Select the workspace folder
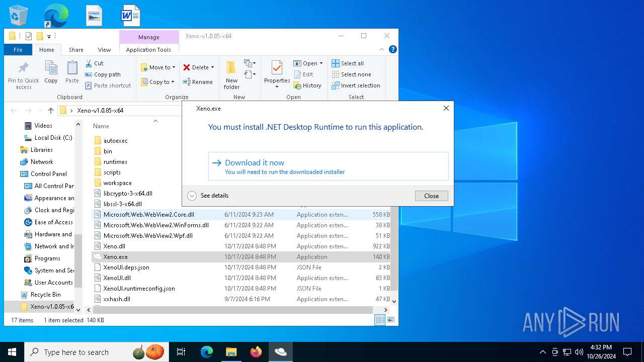The height and width of the screenshot is (362, 644). pos(117,183)
